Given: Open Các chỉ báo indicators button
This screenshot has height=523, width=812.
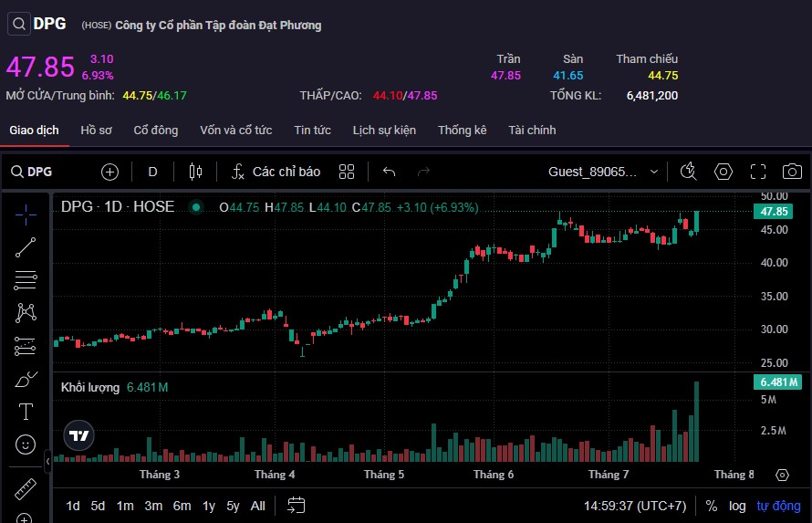Looking at the screenshot, I should tap(276, 172).
